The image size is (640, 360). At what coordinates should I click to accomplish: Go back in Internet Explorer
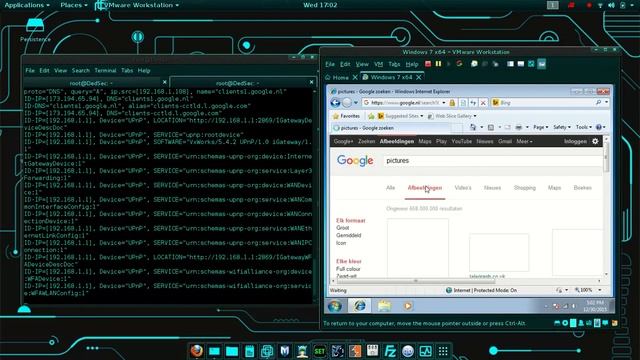click(x=336, y=103)
